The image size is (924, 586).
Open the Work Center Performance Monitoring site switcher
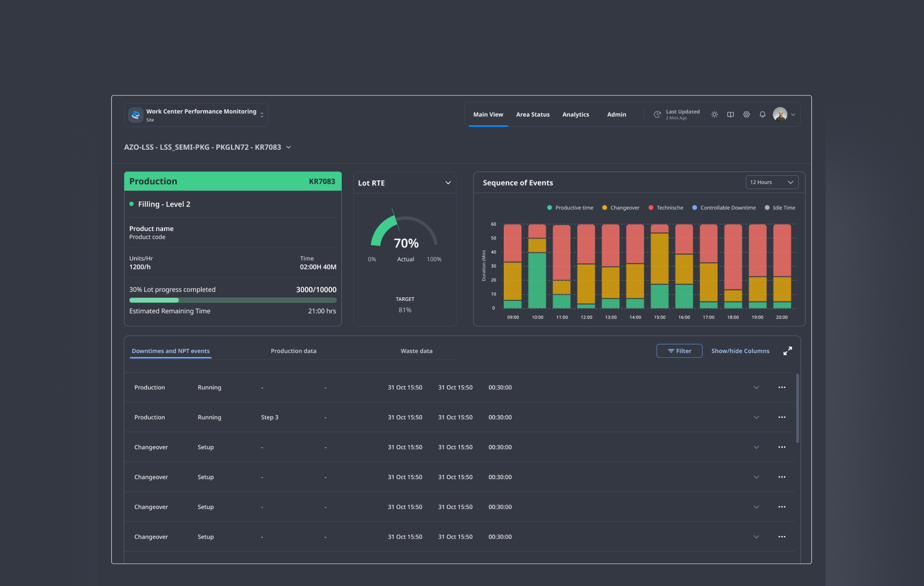(196, 115)
